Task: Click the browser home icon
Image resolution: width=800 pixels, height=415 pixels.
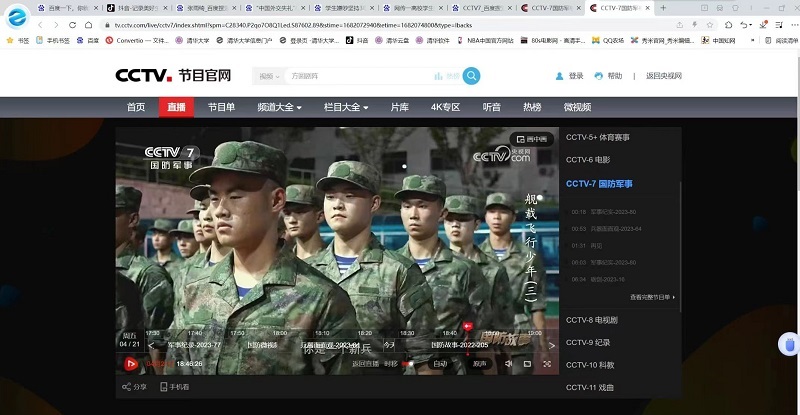Action: [88, 25]
